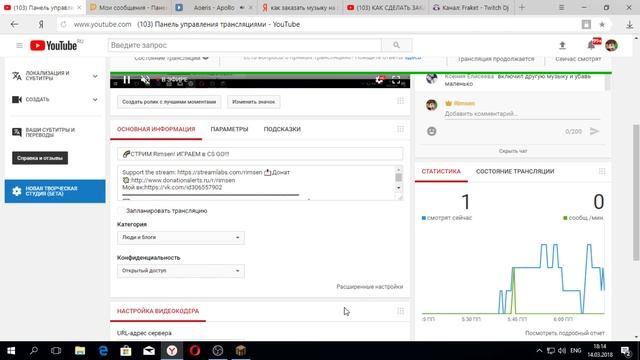The height and width of the screenshot is (360, 640).
Task: Click the page vertical scrollbar thumb
Action: (636, 192)
